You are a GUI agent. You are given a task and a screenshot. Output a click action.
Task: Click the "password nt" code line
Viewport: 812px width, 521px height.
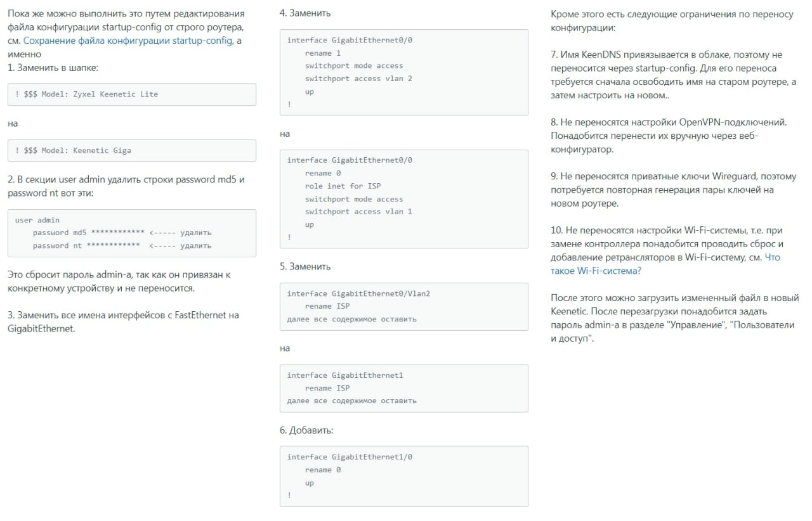[86, 246]
